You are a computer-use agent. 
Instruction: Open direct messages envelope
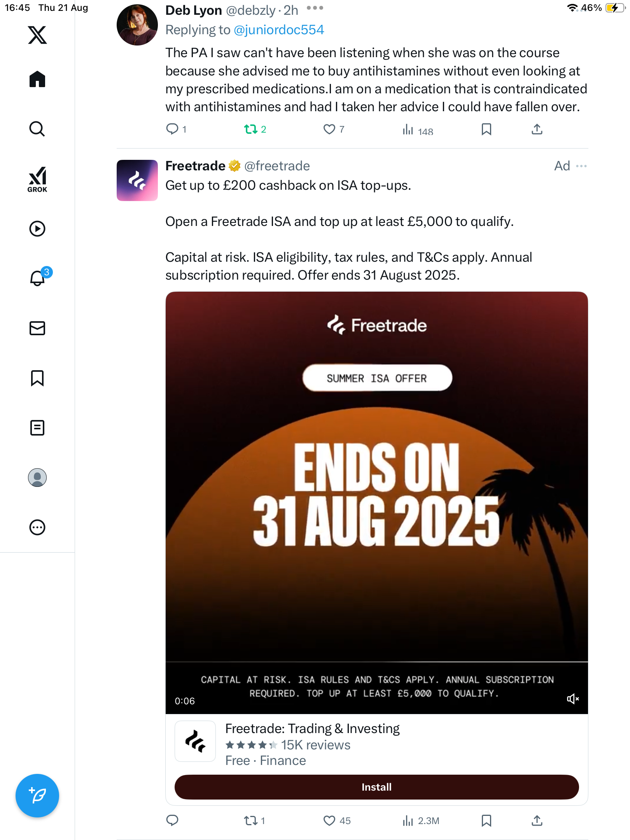pyautogui.click(x=37, y=328)
